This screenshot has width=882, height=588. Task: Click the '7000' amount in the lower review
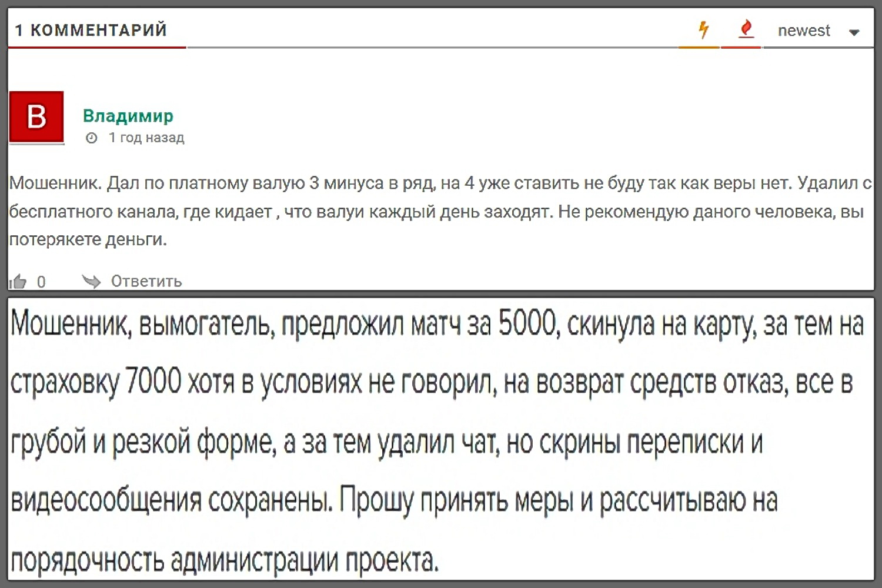pos(153,382)
